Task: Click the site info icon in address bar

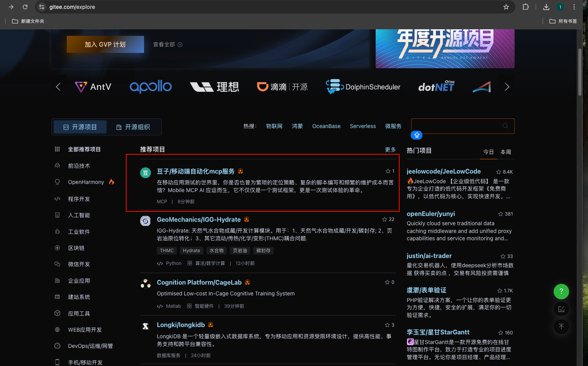Action: click(42, 7)
